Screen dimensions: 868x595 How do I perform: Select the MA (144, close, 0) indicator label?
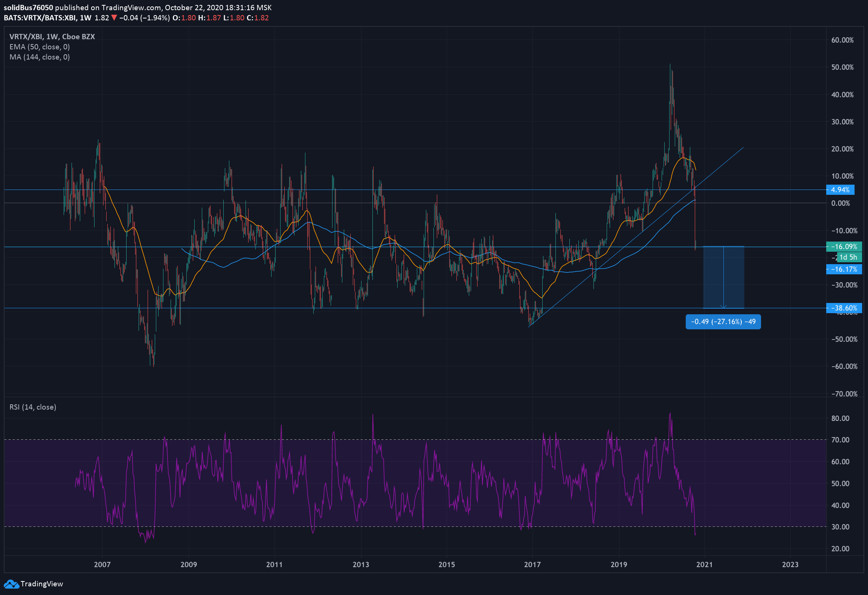[40, 57]
